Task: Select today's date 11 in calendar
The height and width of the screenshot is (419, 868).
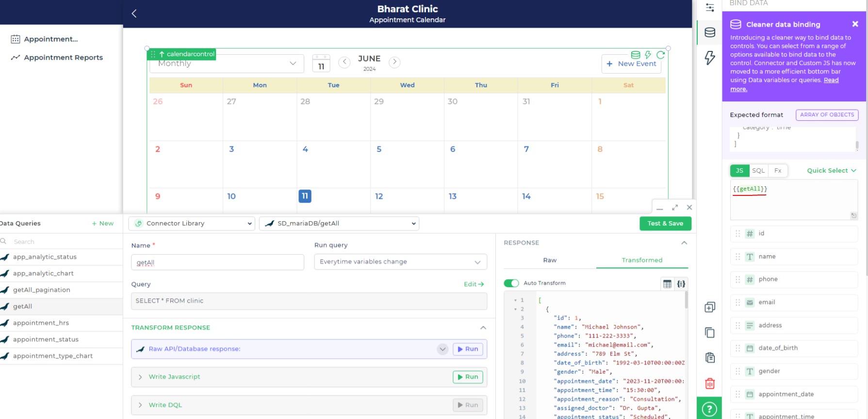Action: (305, 196)
